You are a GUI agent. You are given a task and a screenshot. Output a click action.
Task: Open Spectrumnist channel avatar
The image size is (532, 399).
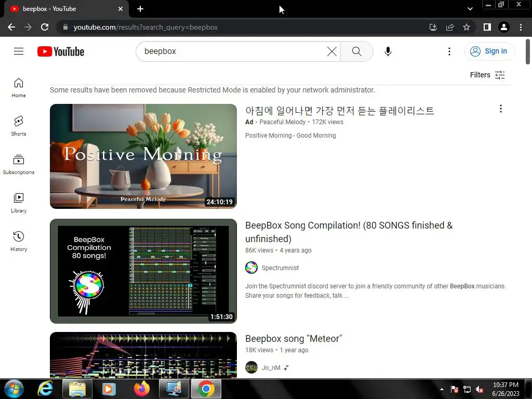click(251, 268)
